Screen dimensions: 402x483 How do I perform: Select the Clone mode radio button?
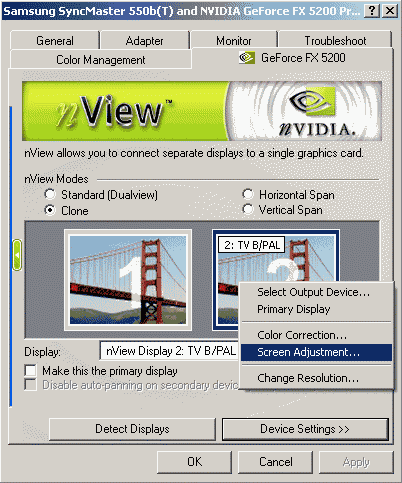(x=50, y=210)
